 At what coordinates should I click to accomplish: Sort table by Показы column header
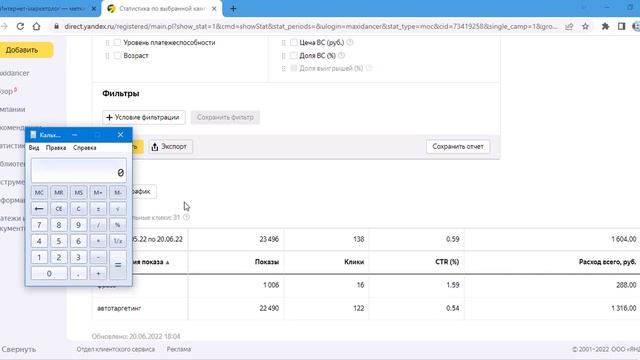[267, 262]
